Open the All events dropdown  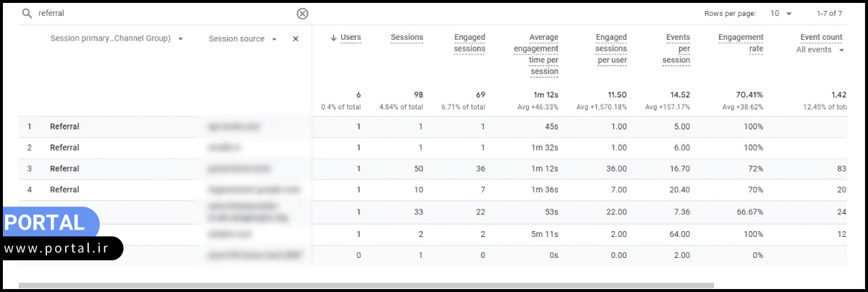(x=820, y=50)
